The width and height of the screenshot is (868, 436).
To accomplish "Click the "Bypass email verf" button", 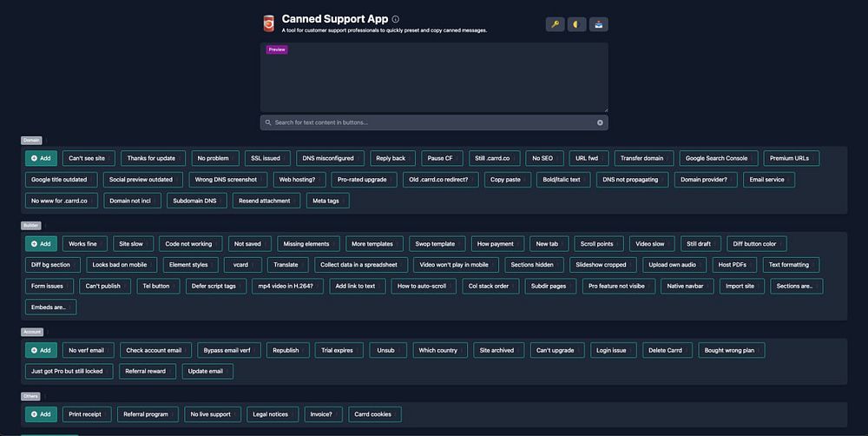I will 228,350.
